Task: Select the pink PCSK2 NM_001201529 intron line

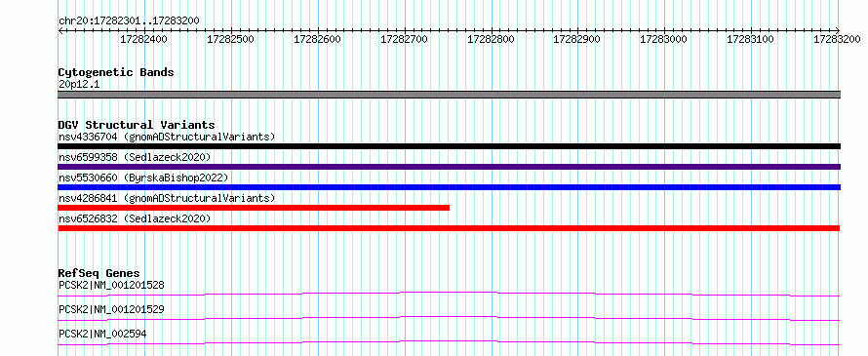Action: tap(449, 318)
